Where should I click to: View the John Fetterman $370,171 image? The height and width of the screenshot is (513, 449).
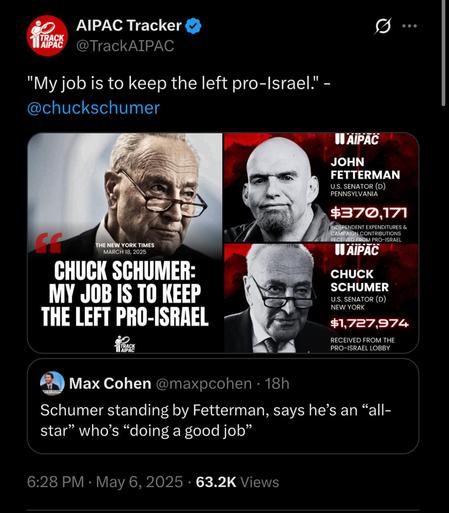[321, 187]
